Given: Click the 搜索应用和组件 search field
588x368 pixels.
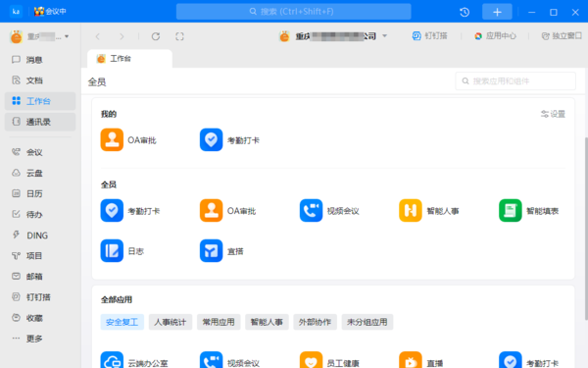Looking at the screenshot, I should [x=515, y=81].
